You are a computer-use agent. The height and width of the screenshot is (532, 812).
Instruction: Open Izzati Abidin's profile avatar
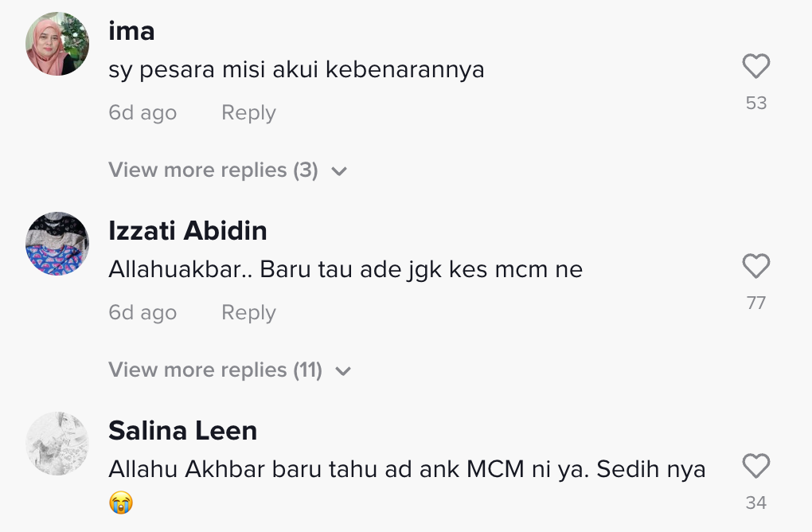point(57,244)
